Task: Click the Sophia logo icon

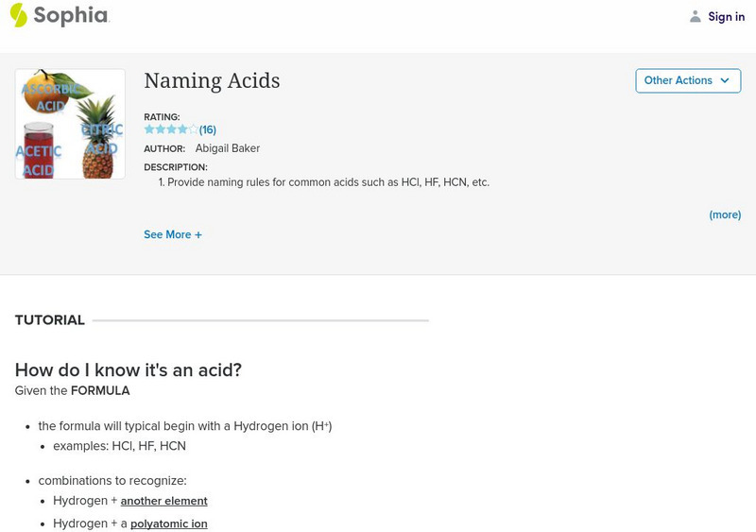Action: 18,15
